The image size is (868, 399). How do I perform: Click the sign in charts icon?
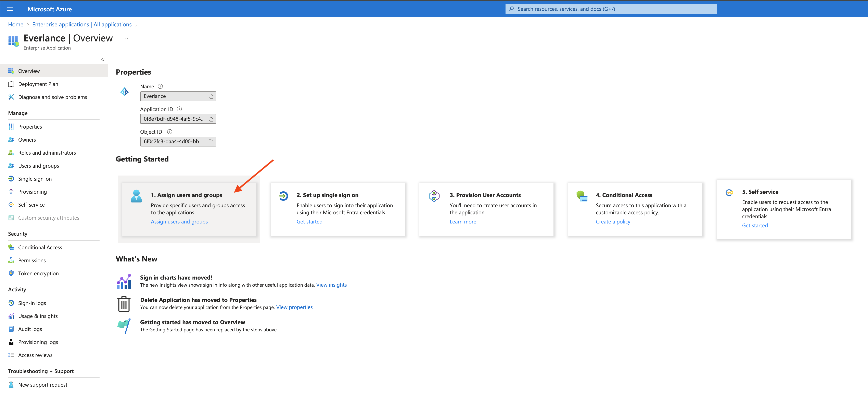pyautogui.click(x=124, y=281)
